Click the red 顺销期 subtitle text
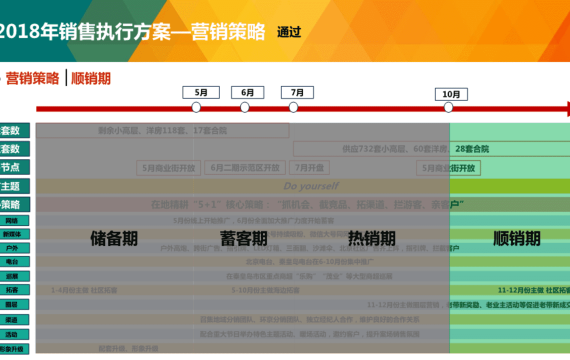 point(91,78)
